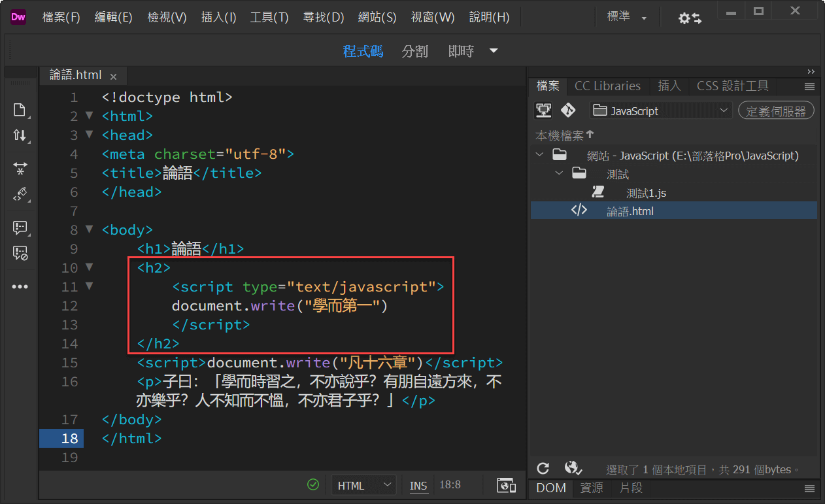Switch to the 插入 panel tab
This screenshot has height=504, width=825.
pos(669,86)
